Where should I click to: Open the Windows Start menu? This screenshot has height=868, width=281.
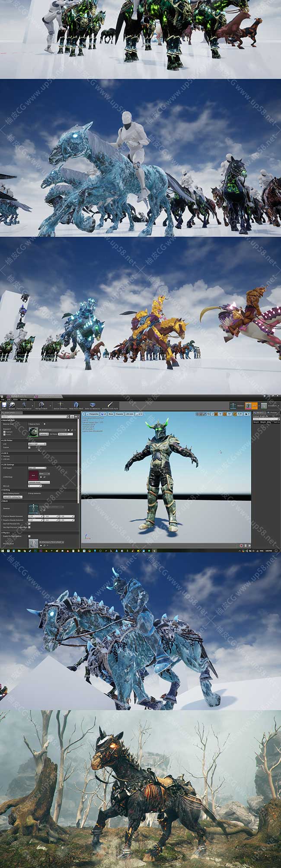(x=2, y=550)
